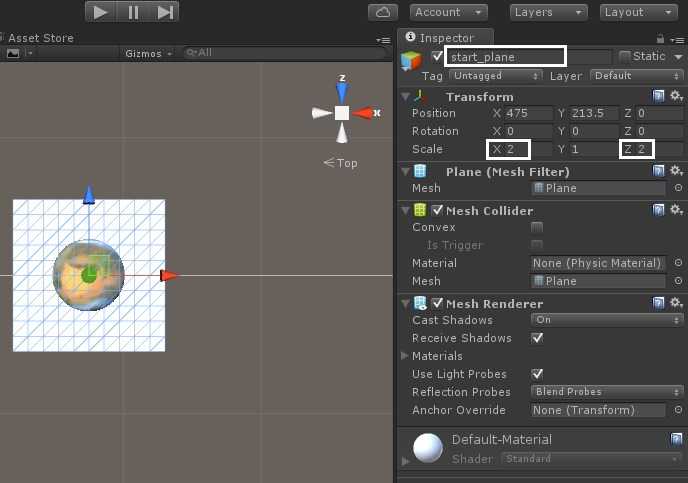Click the Inspector lock icon
The width and height of the screenshot is (688, 483).
click(x=659, y=39)
